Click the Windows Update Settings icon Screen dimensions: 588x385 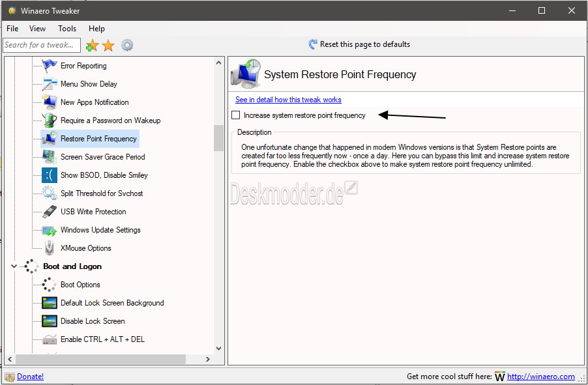point(50,230)
